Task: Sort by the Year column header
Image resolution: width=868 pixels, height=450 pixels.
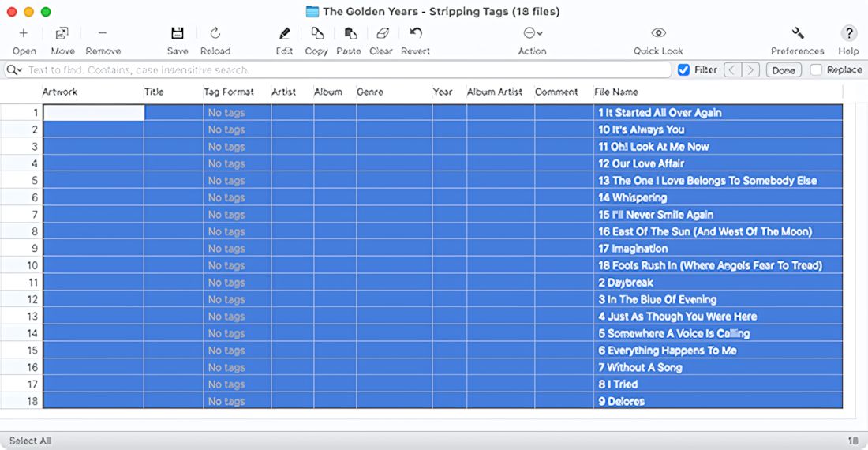Action: point(443,92)
